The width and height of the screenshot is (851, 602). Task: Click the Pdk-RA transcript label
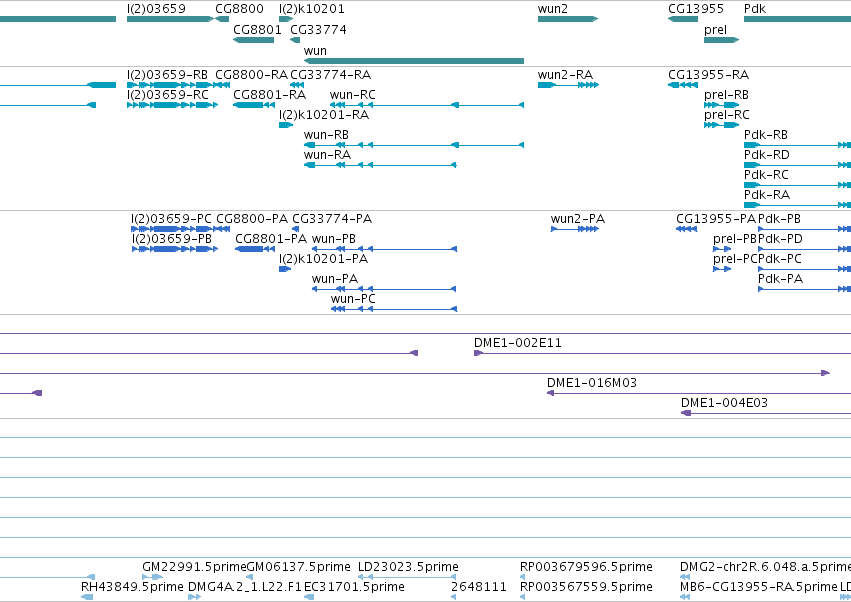pos(767,195)
